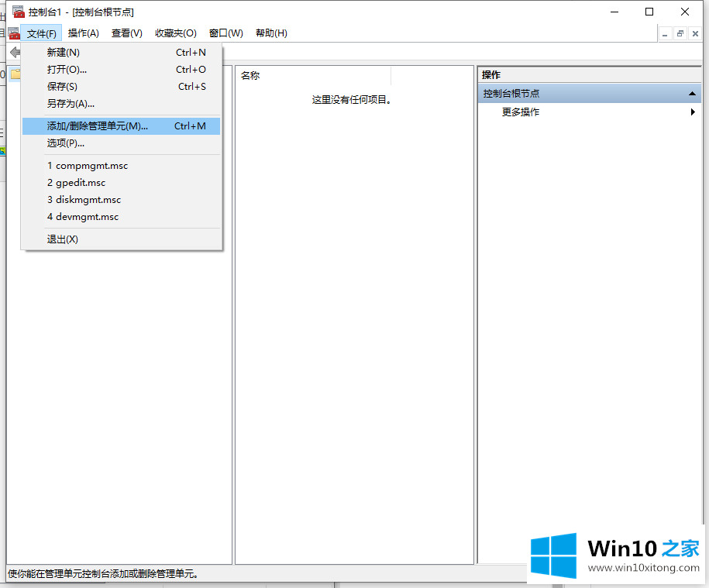709x588 pixels.
Task: Choose 打开(O)... menu entry
Action: pos(121,70)
